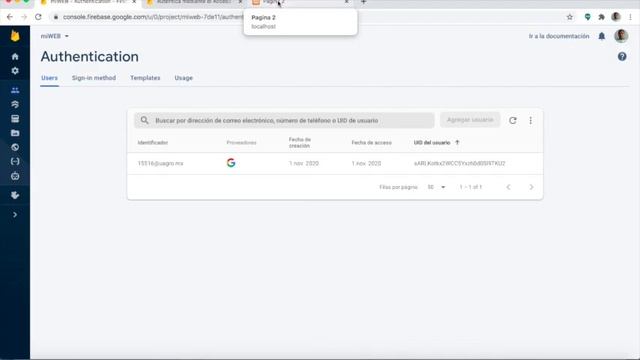Refresh the users list

point(513,120)
